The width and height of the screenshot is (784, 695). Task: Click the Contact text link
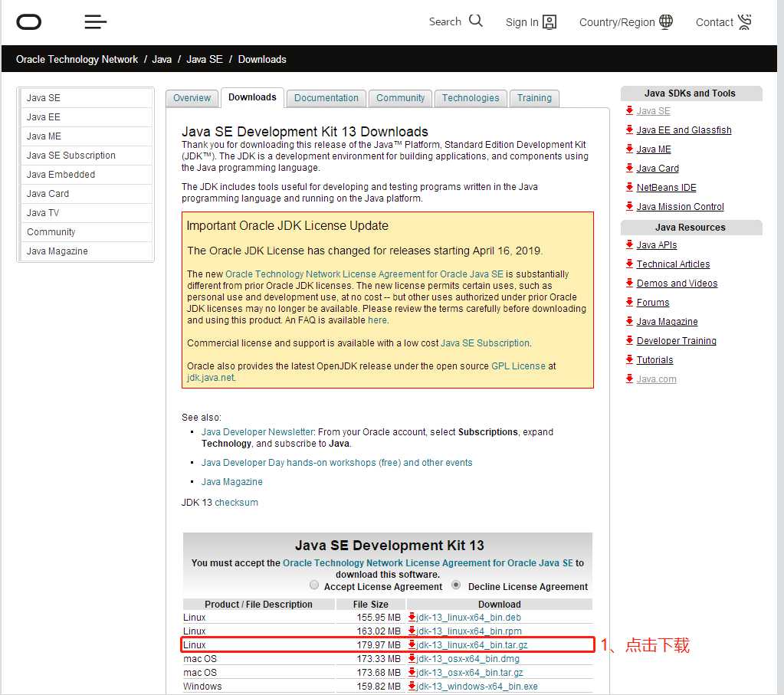pyautogui.click(x=714, y=22)
